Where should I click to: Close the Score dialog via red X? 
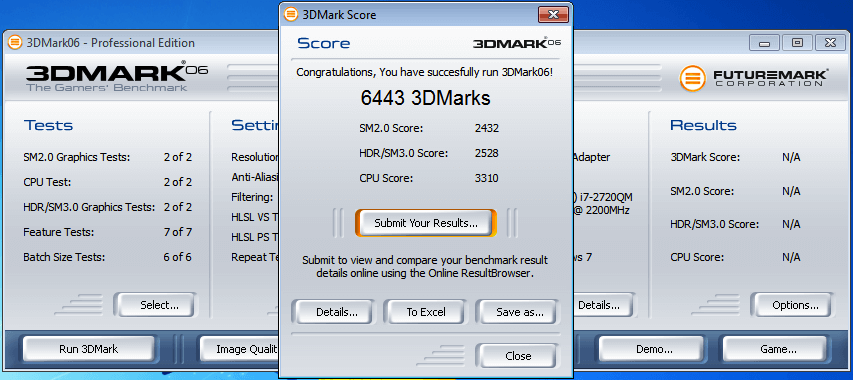point(553,15)
